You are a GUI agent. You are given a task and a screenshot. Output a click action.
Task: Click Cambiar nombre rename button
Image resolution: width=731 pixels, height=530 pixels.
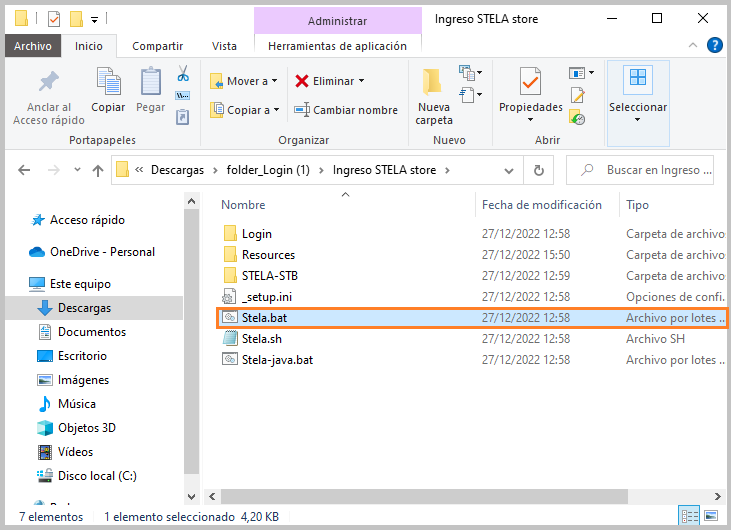coord(346,110)
